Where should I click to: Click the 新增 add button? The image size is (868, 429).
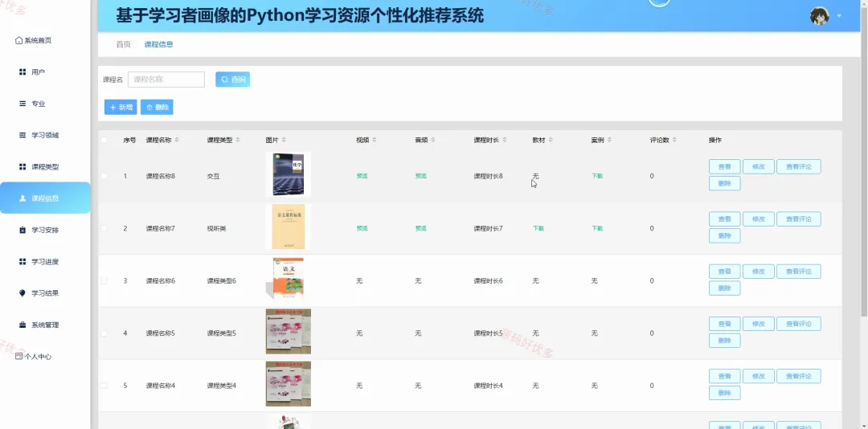point(121,108)
